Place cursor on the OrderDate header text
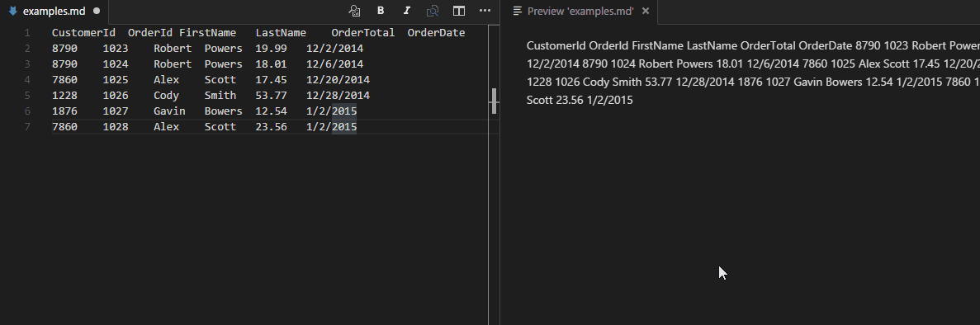Viewport: 980px width, 325px height. 436,32
